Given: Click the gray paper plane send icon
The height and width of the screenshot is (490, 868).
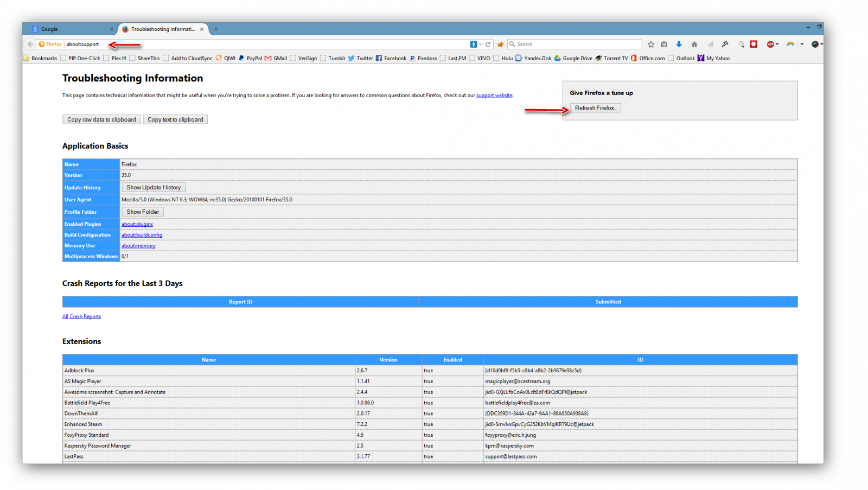Looking at the screenshot, I should [x=710, y=44].
